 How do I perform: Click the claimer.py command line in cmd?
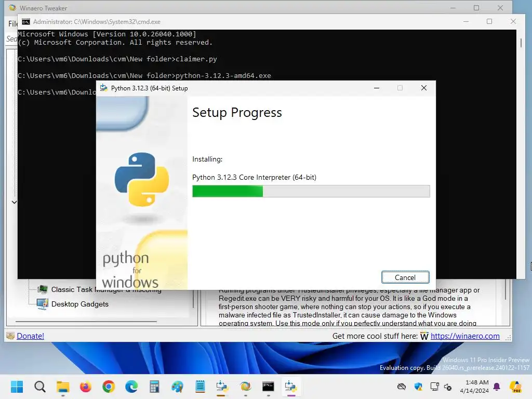[117, 59]
